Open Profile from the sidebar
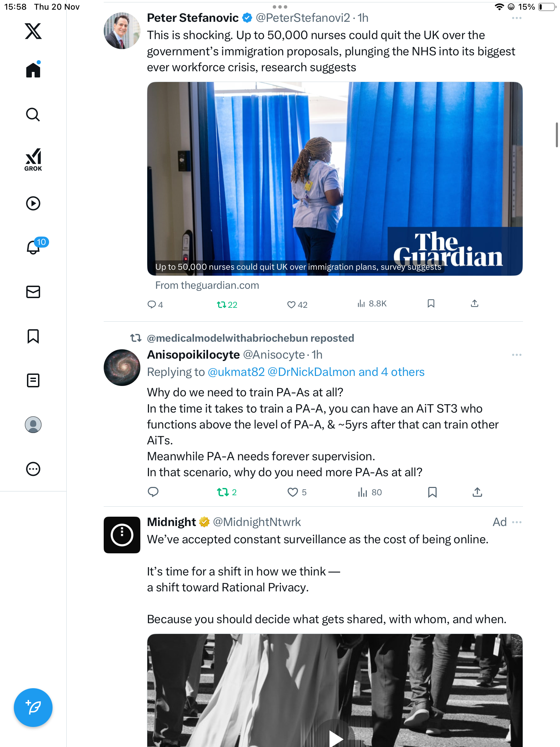This screenshot has height=747, width=560. click(x=33, y=425)
